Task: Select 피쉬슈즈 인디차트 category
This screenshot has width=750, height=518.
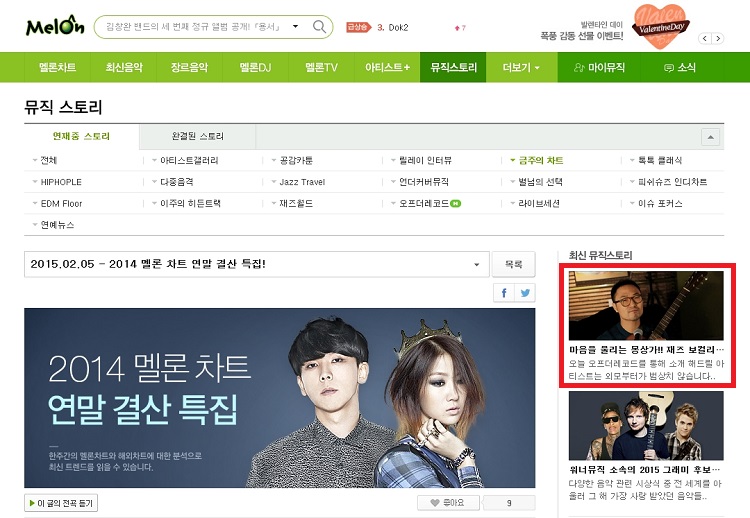Action: (673, 182)
